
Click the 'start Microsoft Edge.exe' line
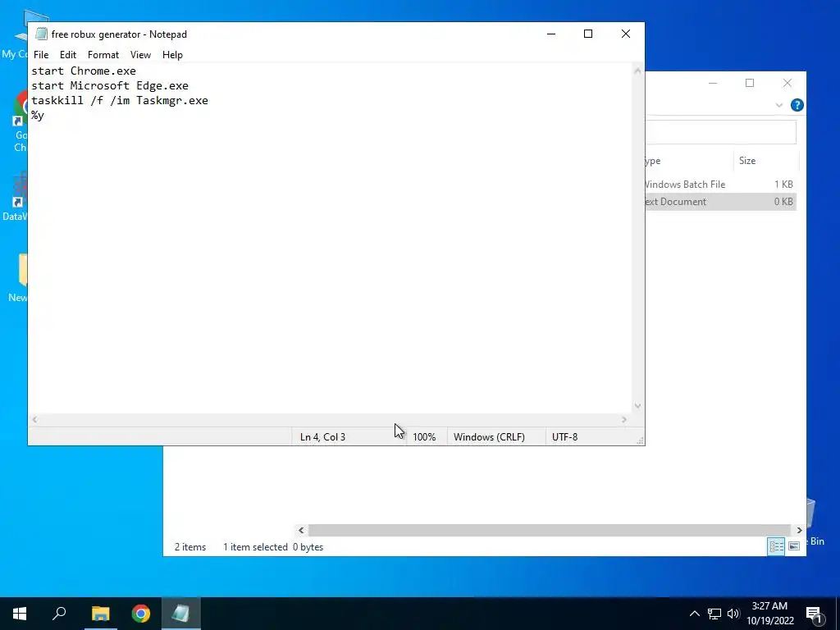coord(110,85)
